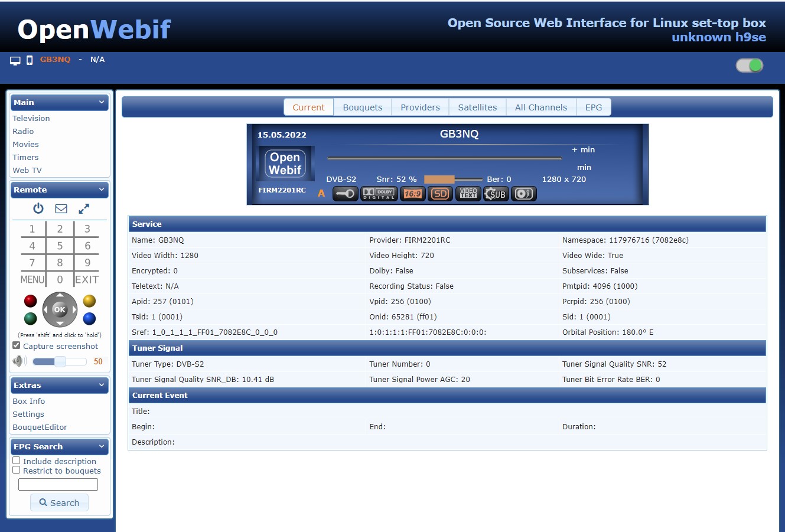This screenshot has width=785, height=532.
Task: Click the recording disc icon in infobar
Action: click(523, 194)
